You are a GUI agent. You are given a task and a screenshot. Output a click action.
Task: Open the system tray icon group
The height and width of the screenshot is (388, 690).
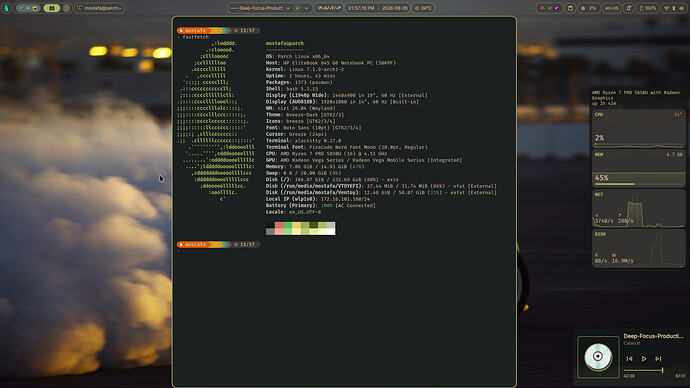click(549, 8)
